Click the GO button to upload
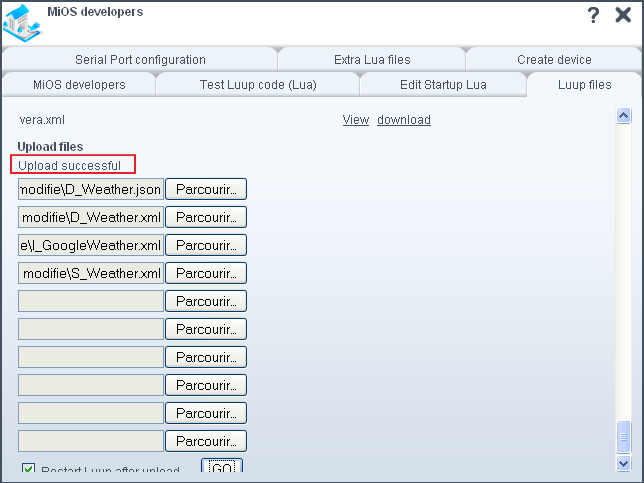This screenshot has width=644, height=483. [x=222, y=466]
